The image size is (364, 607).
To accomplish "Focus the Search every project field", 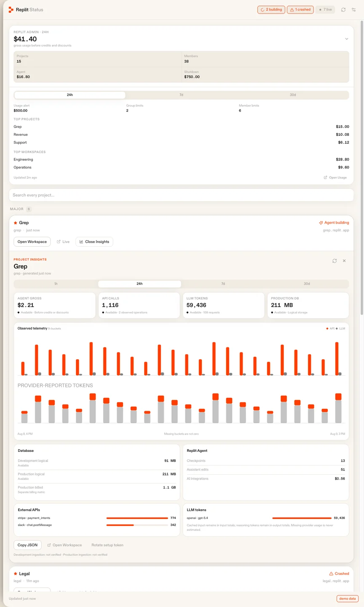I will (x=181, y=195).
